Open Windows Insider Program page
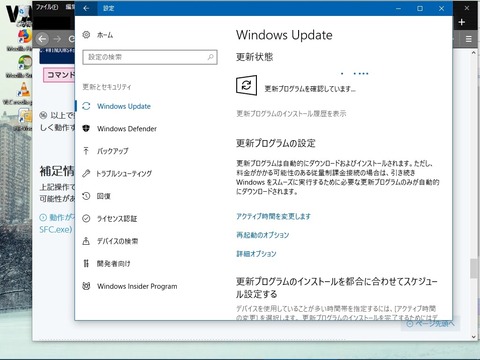This screenshot has width=480, height=360. tap(137, 286)
